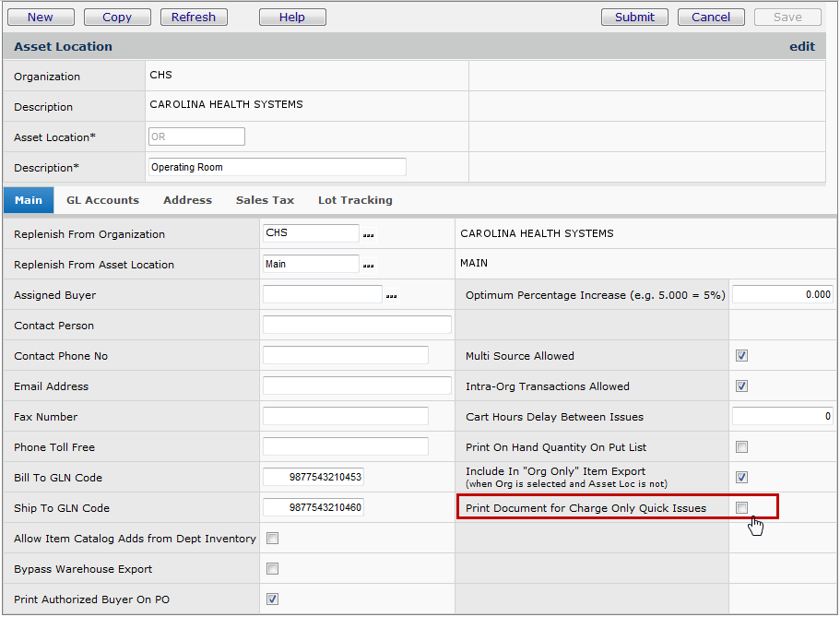This screenshot has height=617, width=840.
Task: Open the Assigned Buyer lookup ellipsis
Action: click(x=392, y=296)
